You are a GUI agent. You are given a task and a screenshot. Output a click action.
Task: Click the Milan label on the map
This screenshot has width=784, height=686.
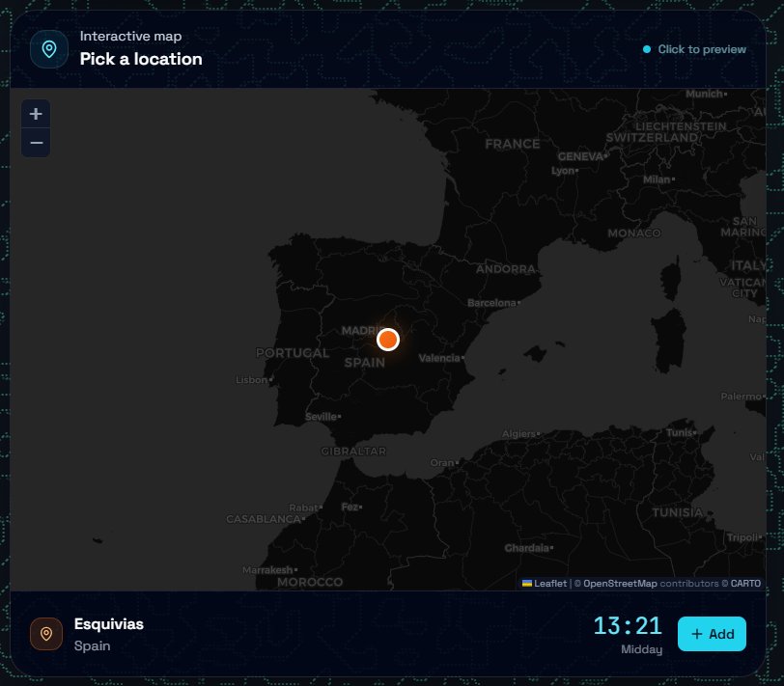(658, 178)
